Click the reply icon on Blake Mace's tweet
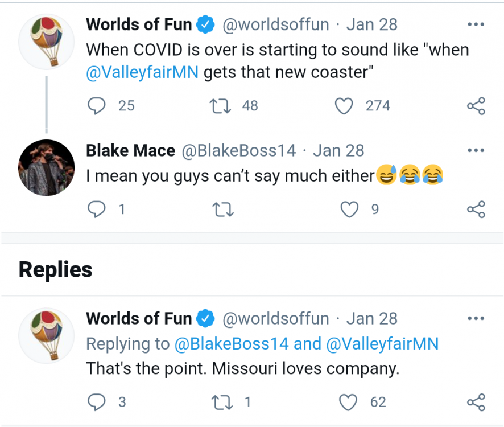 pos(97,209)
